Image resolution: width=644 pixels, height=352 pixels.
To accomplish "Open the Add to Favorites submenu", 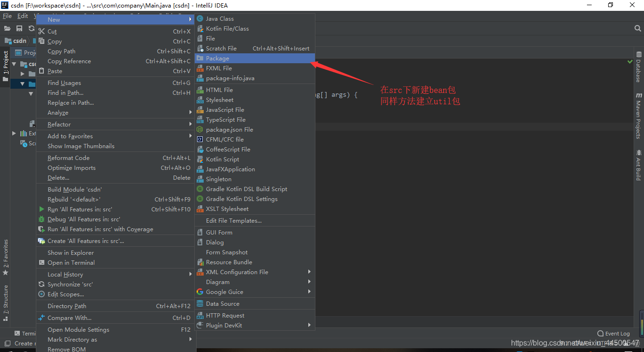I will coord(116,136).
